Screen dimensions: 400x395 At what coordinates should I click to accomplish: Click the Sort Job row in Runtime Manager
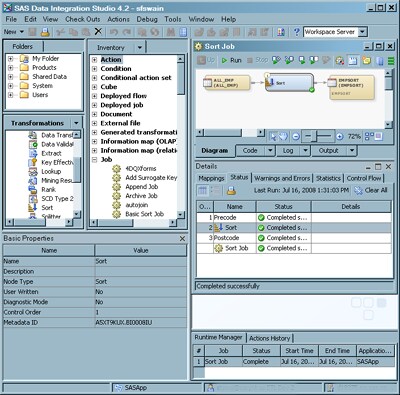(x=294, y=362)
